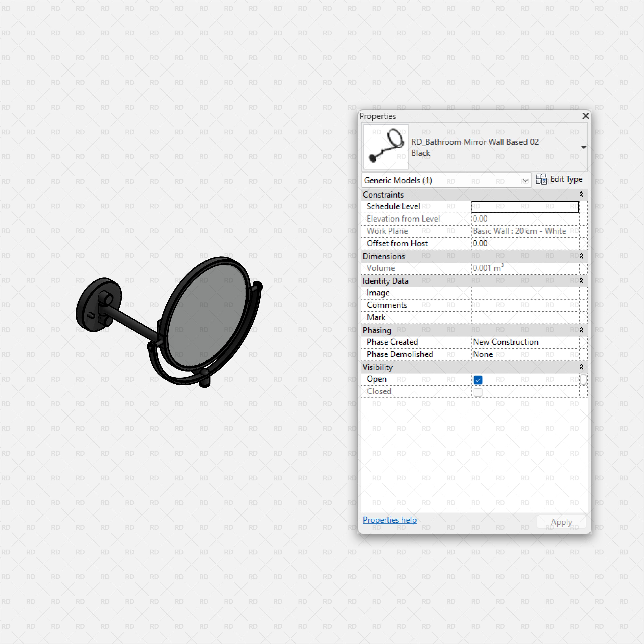Uncheck the Open visibility checkbox

478,380
